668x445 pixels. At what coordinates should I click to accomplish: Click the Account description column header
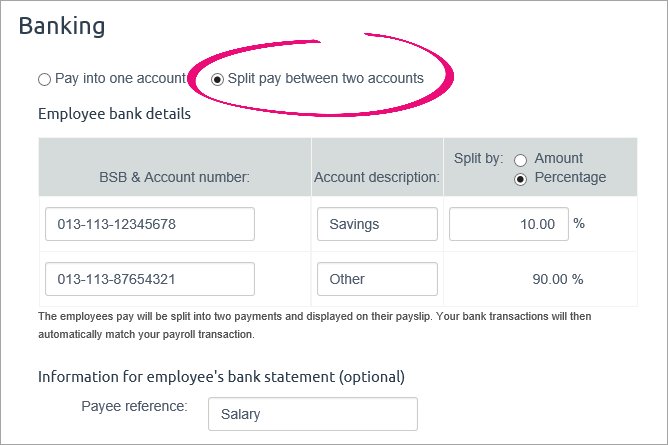[x=376, y=178]
